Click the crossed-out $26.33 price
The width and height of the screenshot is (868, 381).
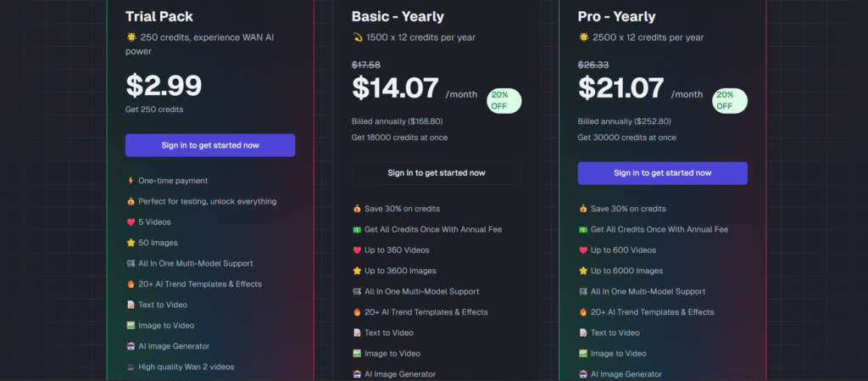[x=593, y=64]
